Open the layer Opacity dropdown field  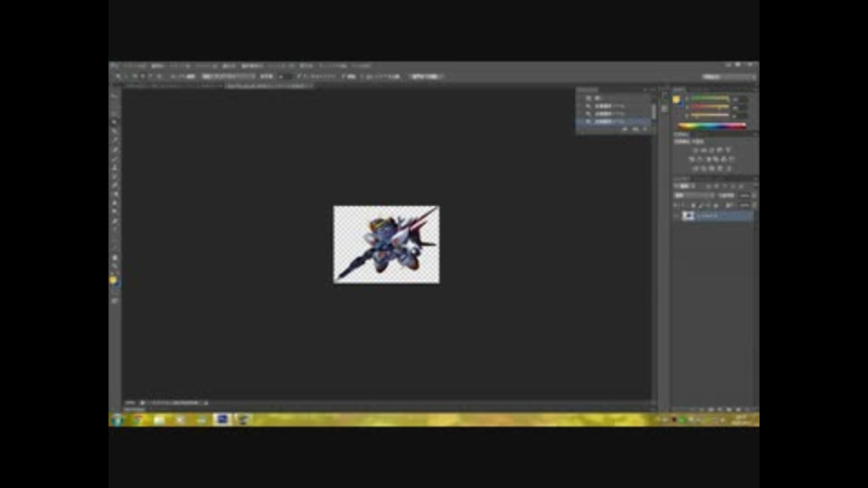pos(746,195)
